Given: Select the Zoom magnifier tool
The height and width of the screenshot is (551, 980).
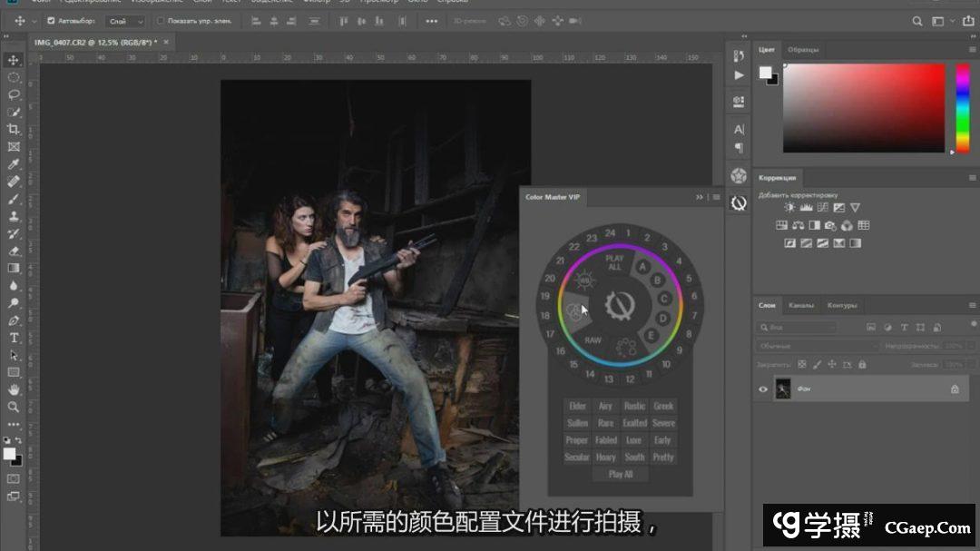Looking at the screenshot, I should click(x=14, y=407).
